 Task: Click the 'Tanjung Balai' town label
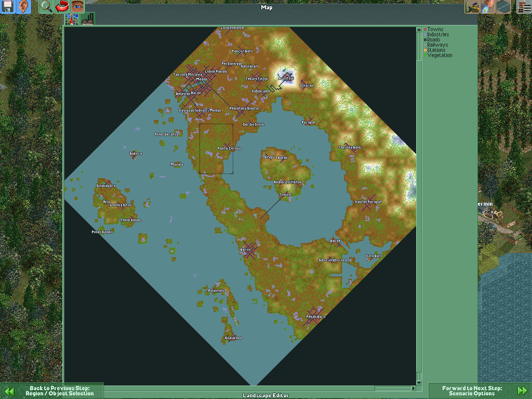pyautogui.click(x=350, y=147)
